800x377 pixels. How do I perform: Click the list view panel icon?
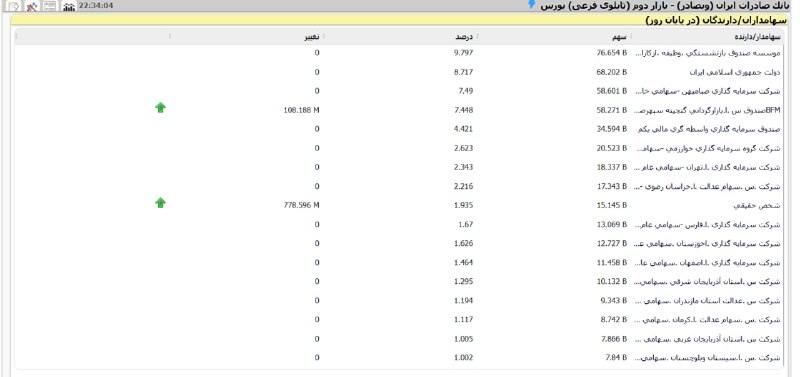coord(50,6)
